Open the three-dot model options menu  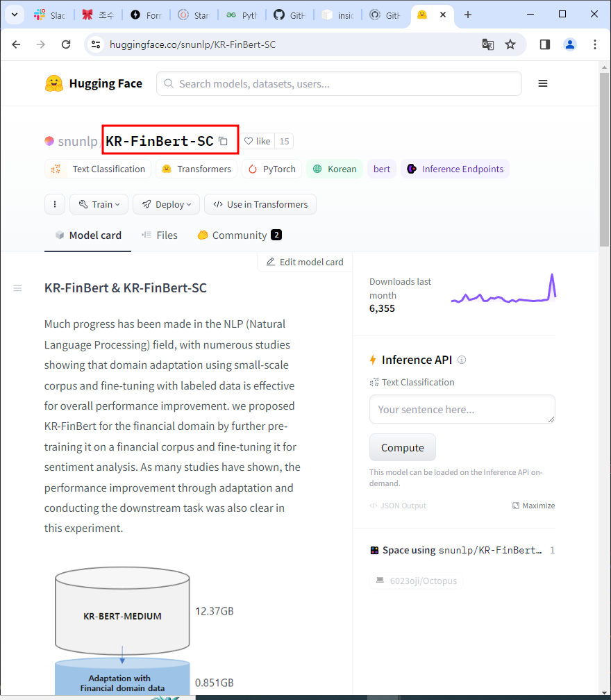(55, 204)
